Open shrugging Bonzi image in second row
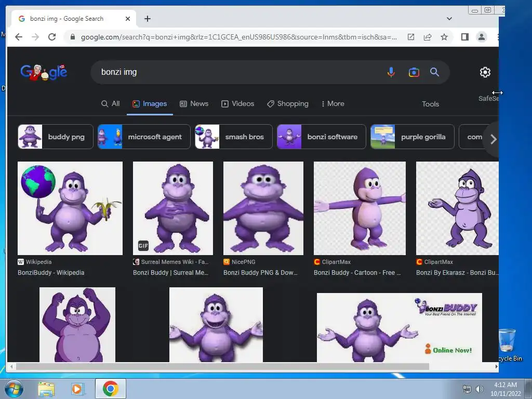Screen dimensions: 532x399 point(216,325)
